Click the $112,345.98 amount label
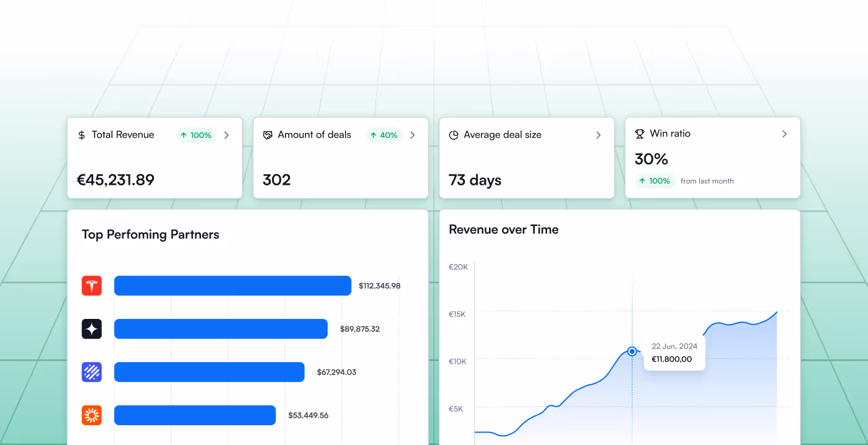This screenshot has width=868, height=445. click(x=380, y=286)
